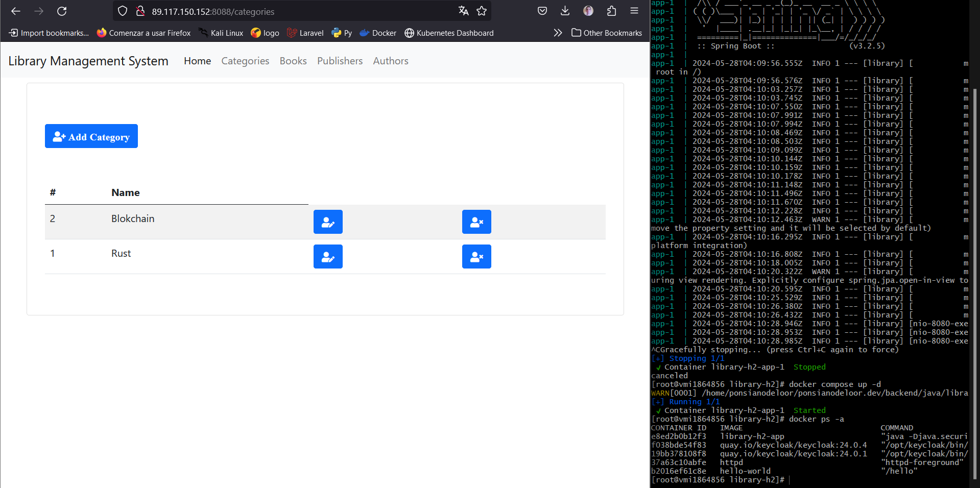Open the Other Bookmarks folder
The width and height of the screenshot is (980, 488).
[607, 33]
